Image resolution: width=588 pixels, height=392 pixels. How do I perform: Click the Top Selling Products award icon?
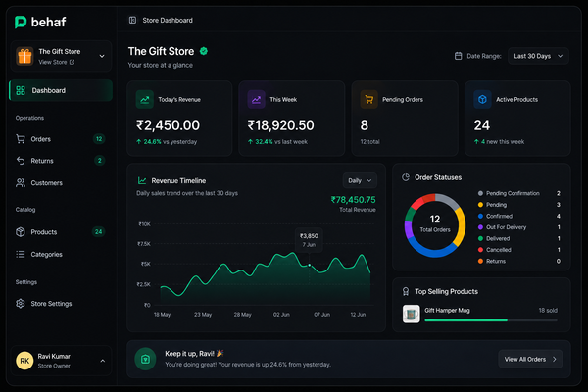(x=406, y=291)
